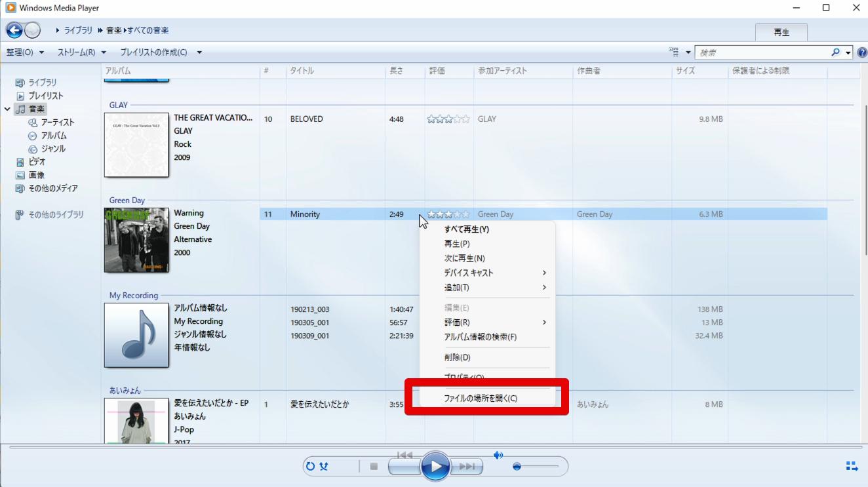Screen dimensions: 868x487
Task: Select the track 愛を伝えたいだとか
Action: pos(320,404)
